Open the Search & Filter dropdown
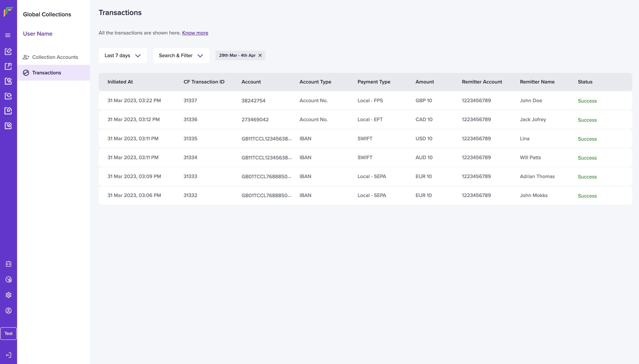Screen dimensions: 639x364 [181, 55]
